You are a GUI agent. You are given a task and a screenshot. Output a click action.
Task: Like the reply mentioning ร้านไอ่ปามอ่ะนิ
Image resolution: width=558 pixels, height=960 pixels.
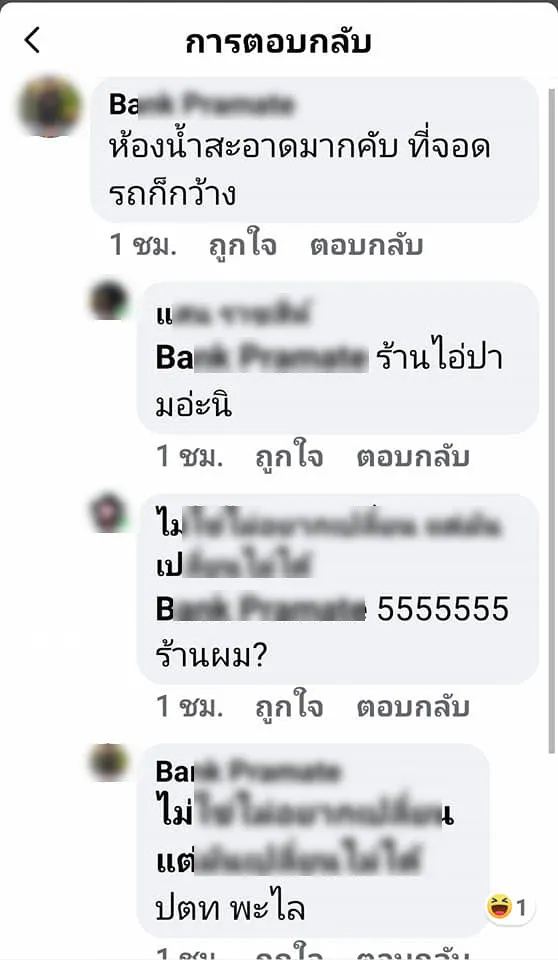289,457
